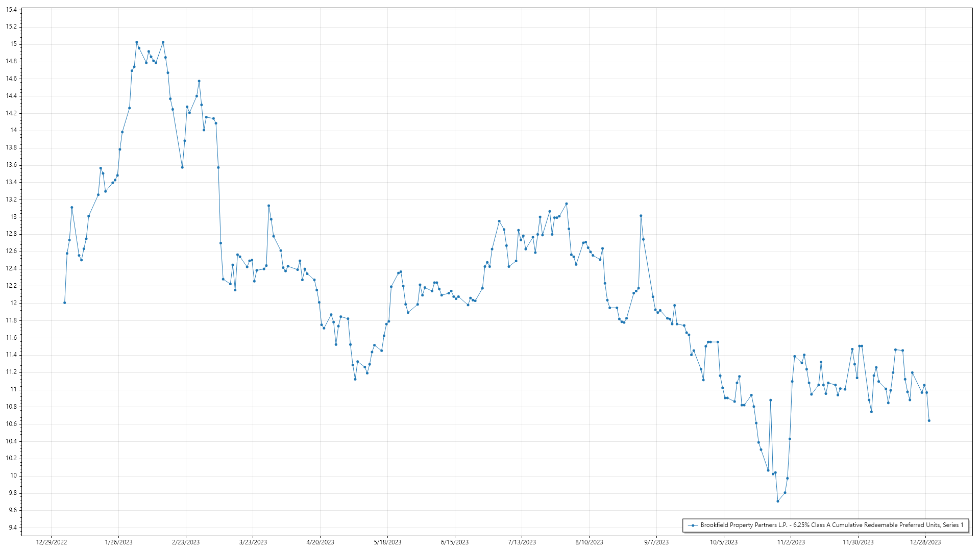This screenshot has height=551, width=980.
Task: Click the 11 y-axis value label
Action: 13,389
